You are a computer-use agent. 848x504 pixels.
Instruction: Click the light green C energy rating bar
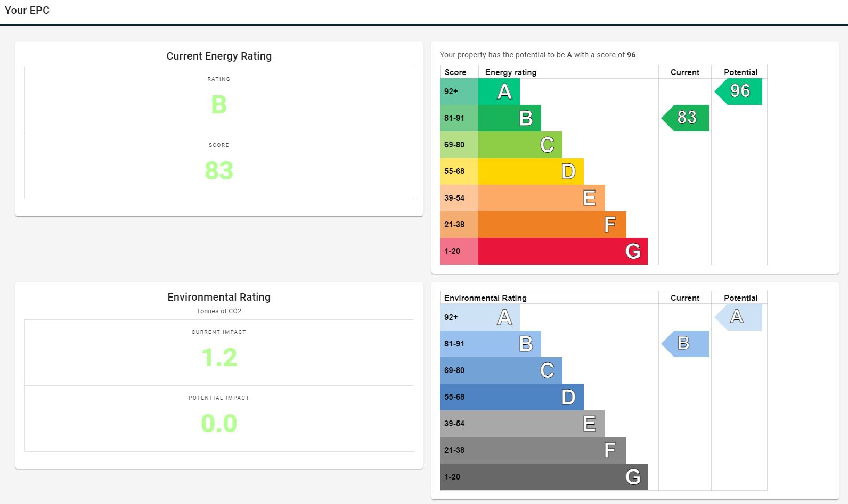[x=520, y=145]
